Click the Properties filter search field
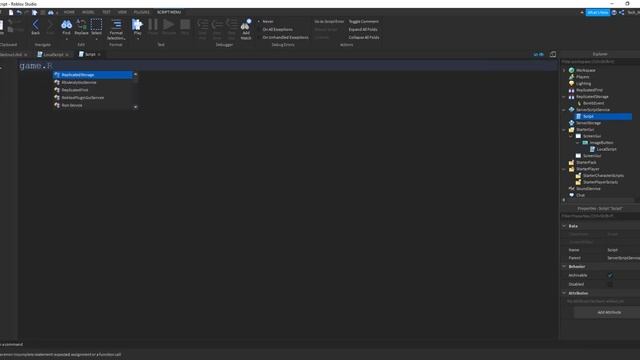 [600, 216]
